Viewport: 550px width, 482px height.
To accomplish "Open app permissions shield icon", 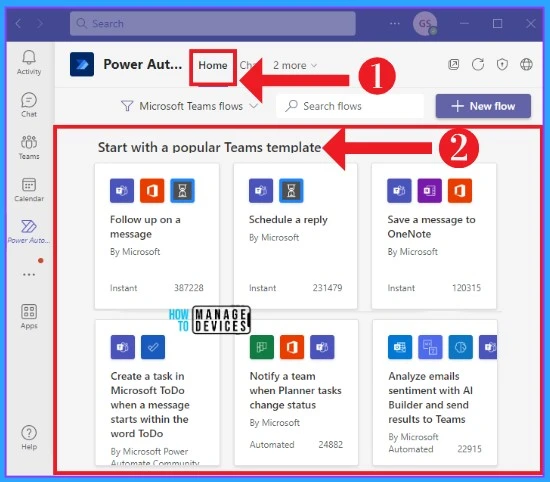I will [x=502, y=65].
